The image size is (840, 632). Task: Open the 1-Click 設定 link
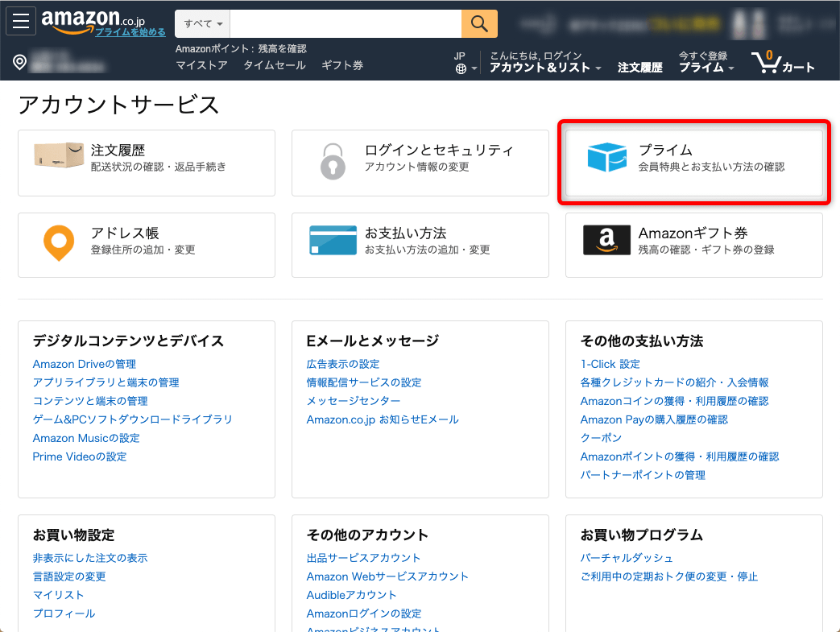click(x=610, y=364)
